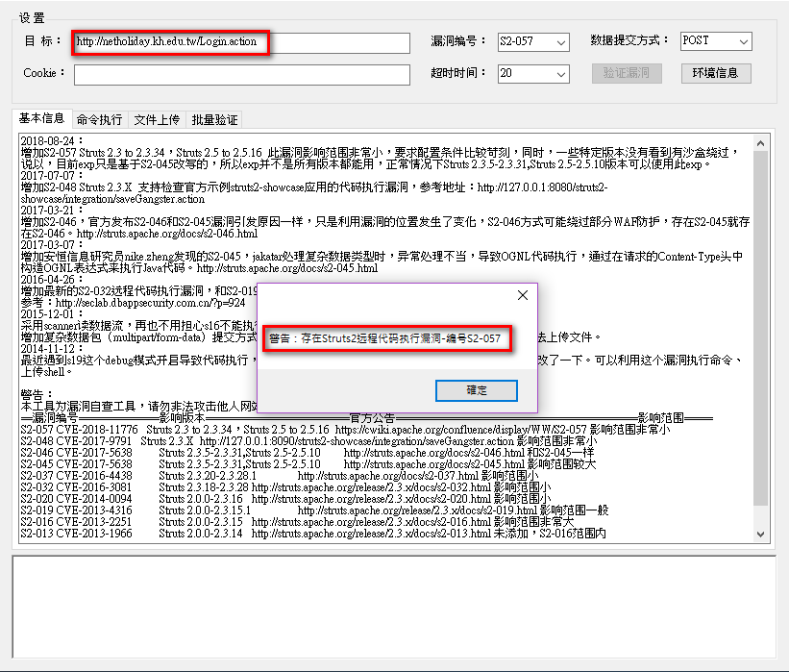Close the warning dialog with X
Image resolution: width=789 pixels, height=672 pixels.
coord(523,295)
